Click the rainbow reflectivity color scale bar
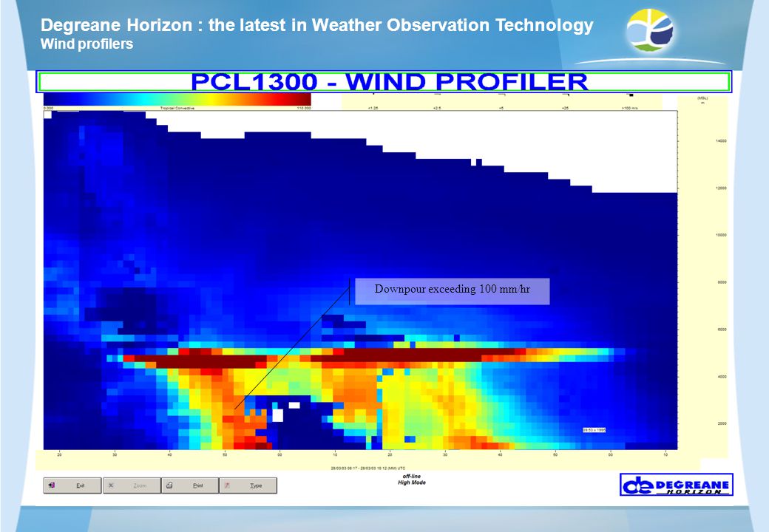The width and height of the screenshot is (769, 532). [x=177, y=100]
